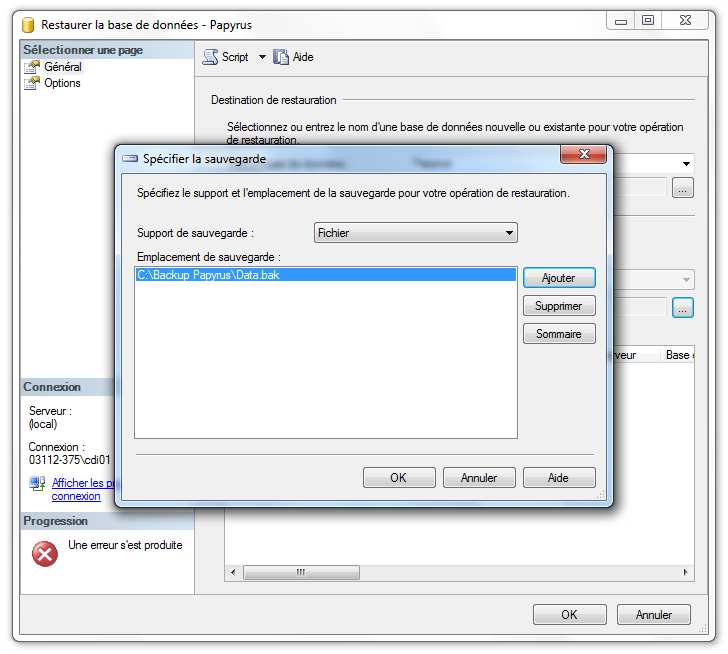Open the Script dropdown arrow
This screenshot has width=728, height=654.
click(x=262, y=57)
